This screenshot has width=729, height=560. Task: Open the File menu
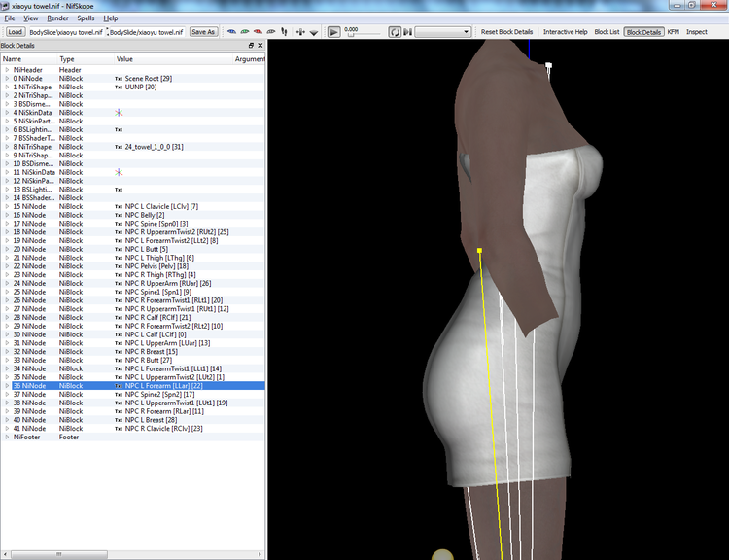10,18
